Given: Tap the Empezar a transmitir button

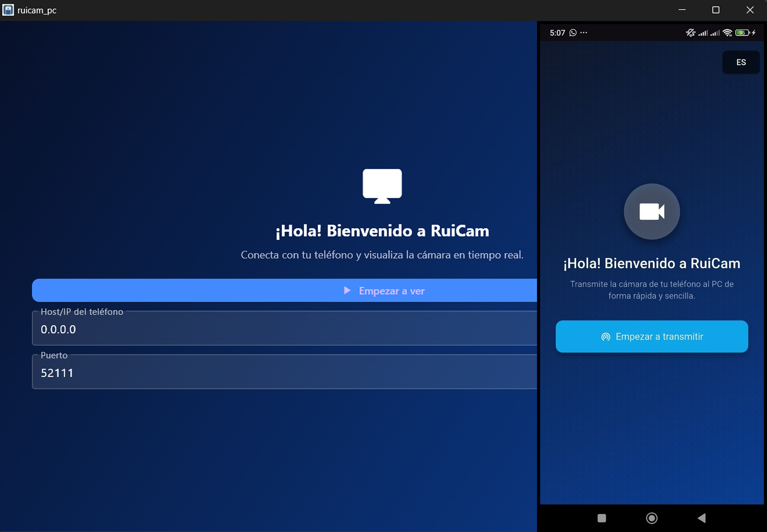Looking at the screenshot, I should point(652,336).
